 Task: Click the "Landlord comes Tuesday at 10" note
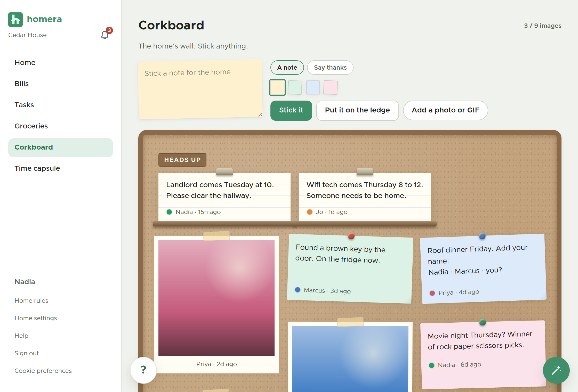(224, 197)
